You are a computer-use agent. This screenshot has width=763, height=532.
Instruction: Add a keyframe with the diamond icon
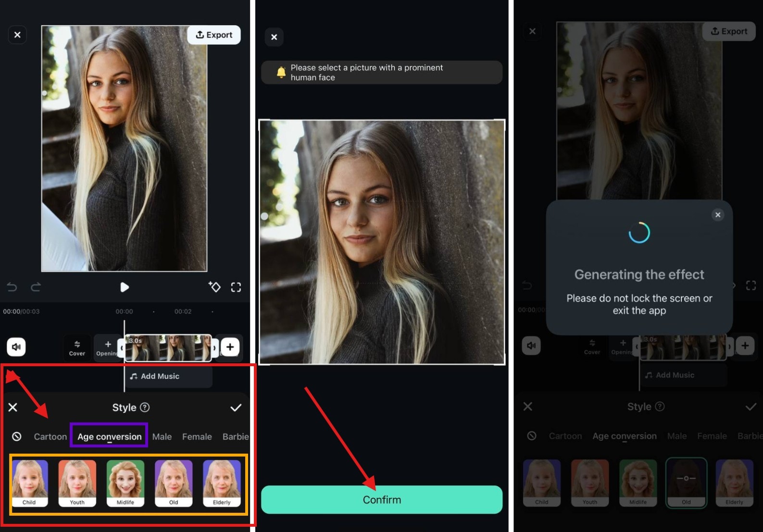(x=214, y=287)
